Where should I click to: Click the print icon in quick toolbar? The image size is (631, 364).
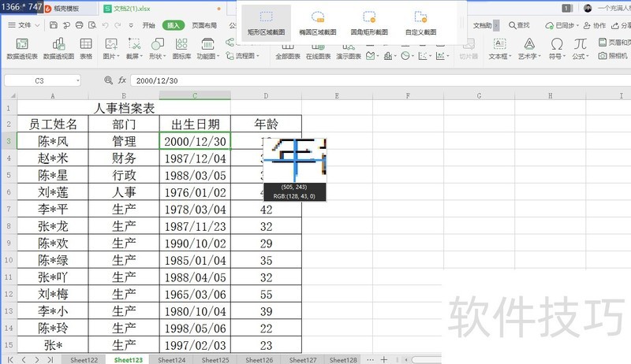click(80, 25)
